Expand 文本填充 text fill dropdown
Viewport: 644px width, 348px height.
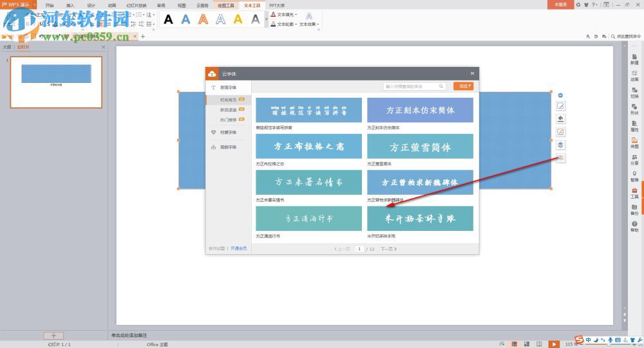point(296,14)
